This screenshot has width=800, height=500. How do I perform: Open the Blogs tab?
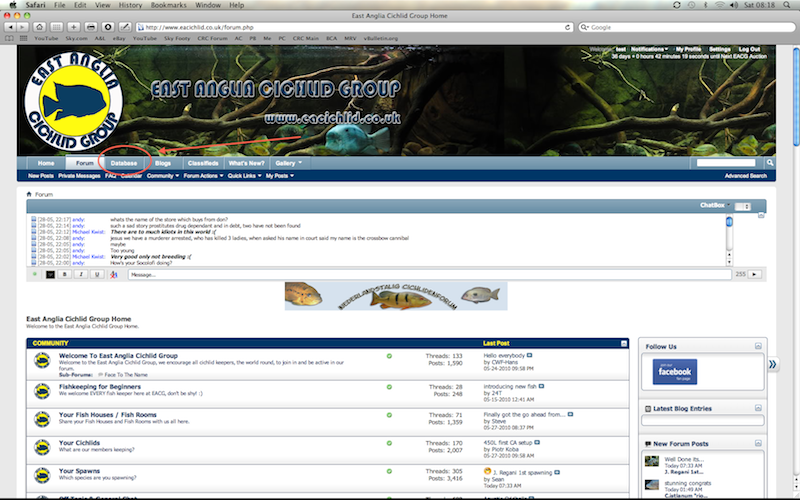coord(163,163)
